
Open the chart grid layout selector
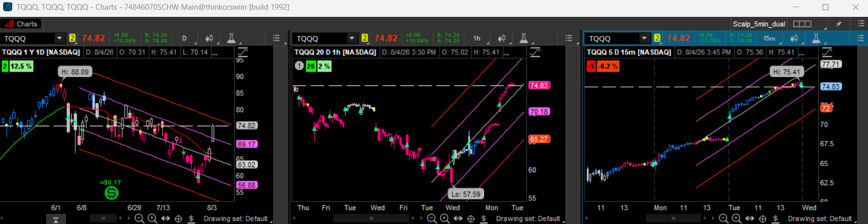[x=802, y=24]
